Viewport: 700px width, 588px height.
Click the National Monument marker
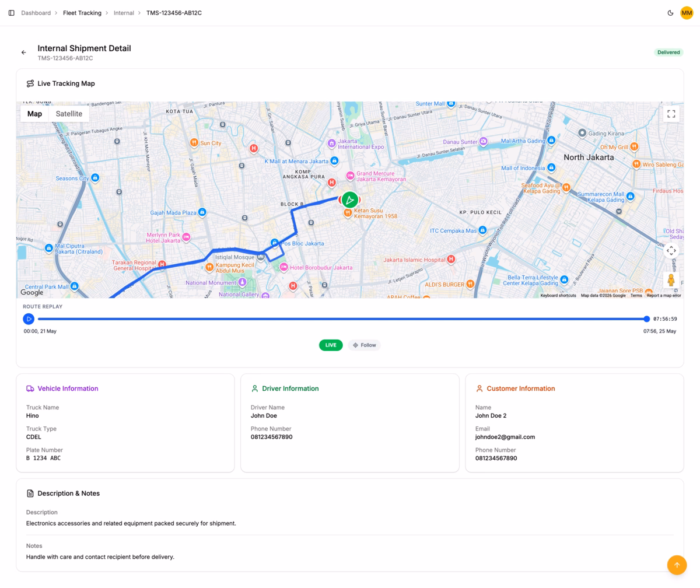click(x=242, y=282)
